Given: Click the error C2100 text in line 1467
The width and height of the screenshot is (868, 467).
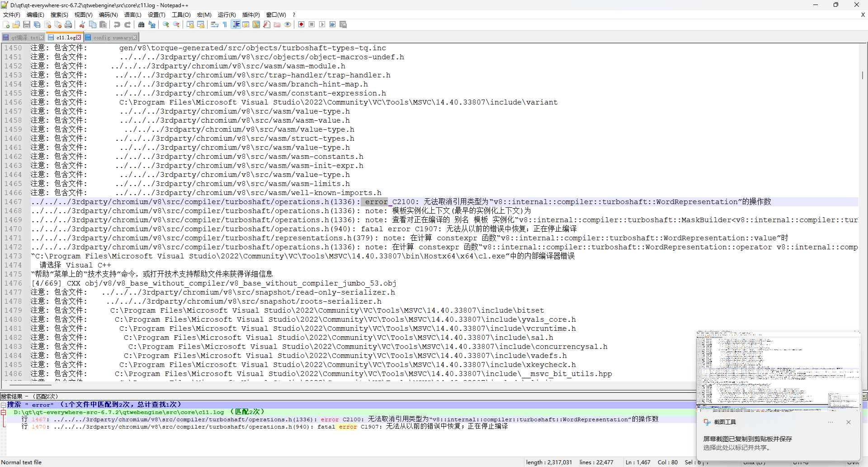Looking at the screenshot, I should coord(389,202).
